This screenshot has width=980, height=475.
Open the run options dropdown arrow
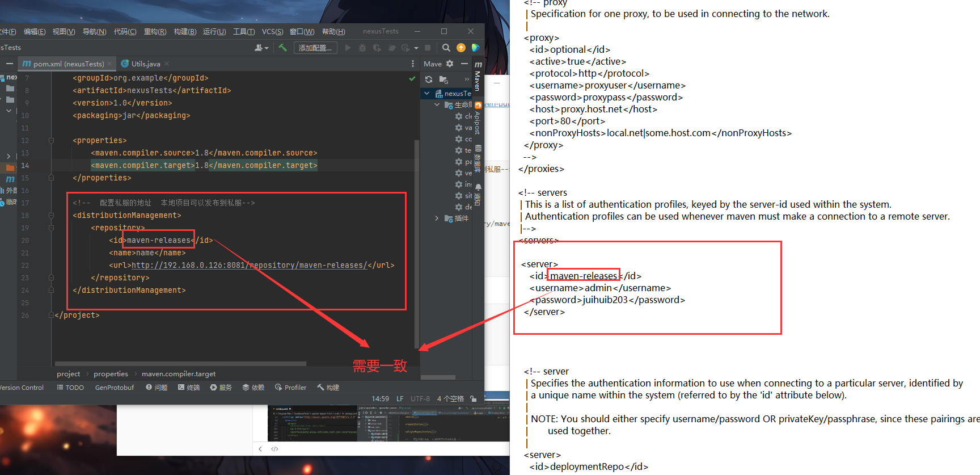point(416,48)
